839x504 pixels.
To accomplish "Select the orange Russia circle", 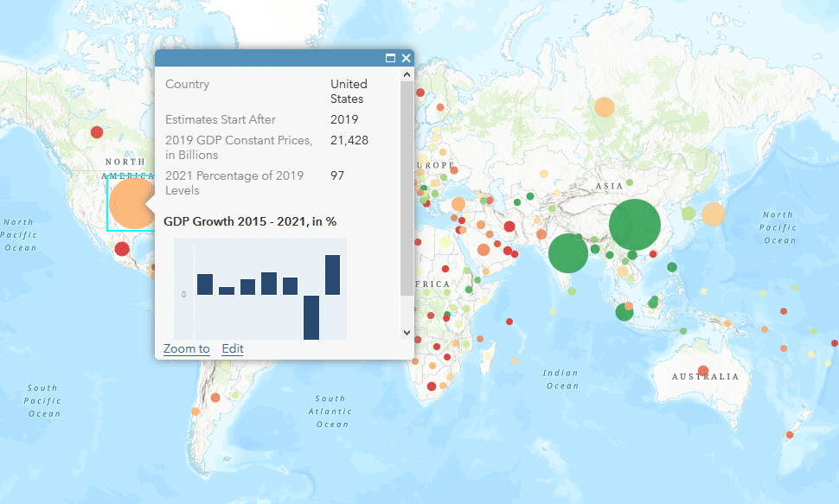I will click(605, 107).
